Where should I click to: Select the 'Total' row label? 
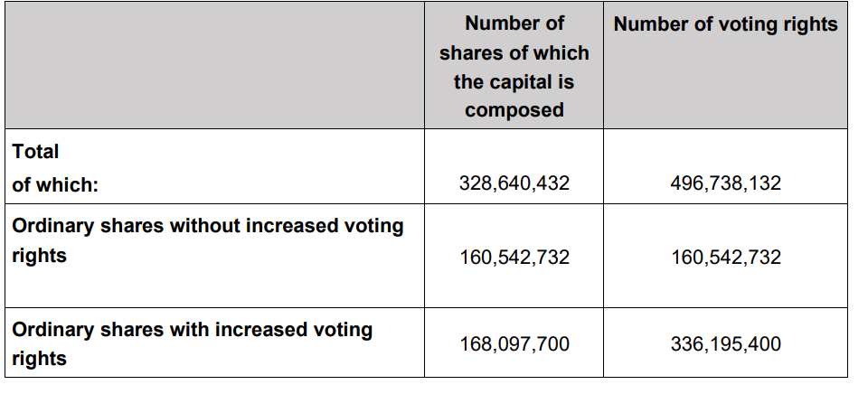pyautogui.click(x=35, y=151)
